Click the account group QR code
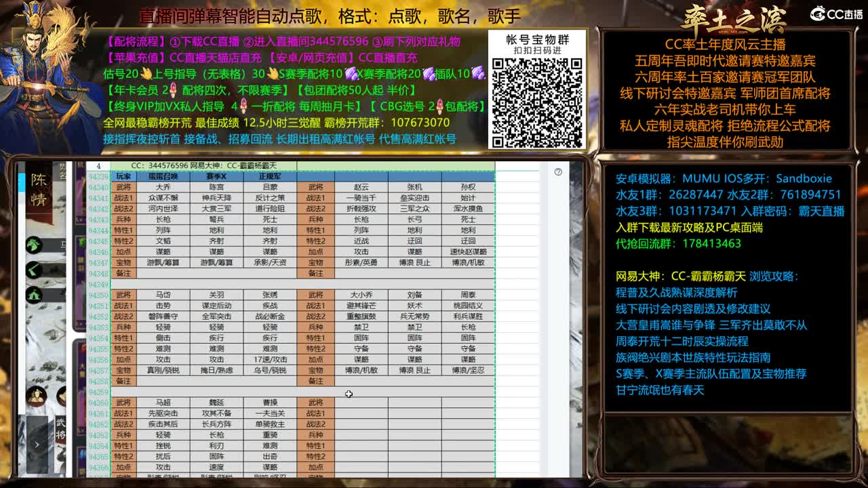This screenshot has width=868, height=488. pos(536,102)
